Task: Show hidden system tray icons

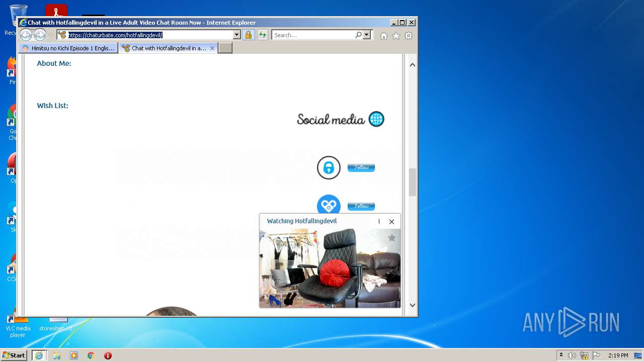Action: pyautogui.click(x=561, y=355)
